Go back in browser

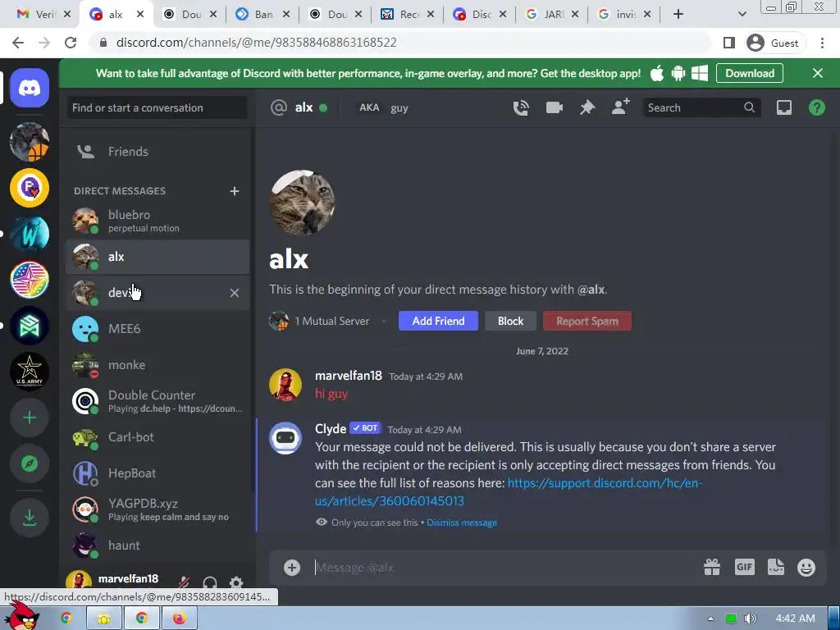[x=18, y=43]
